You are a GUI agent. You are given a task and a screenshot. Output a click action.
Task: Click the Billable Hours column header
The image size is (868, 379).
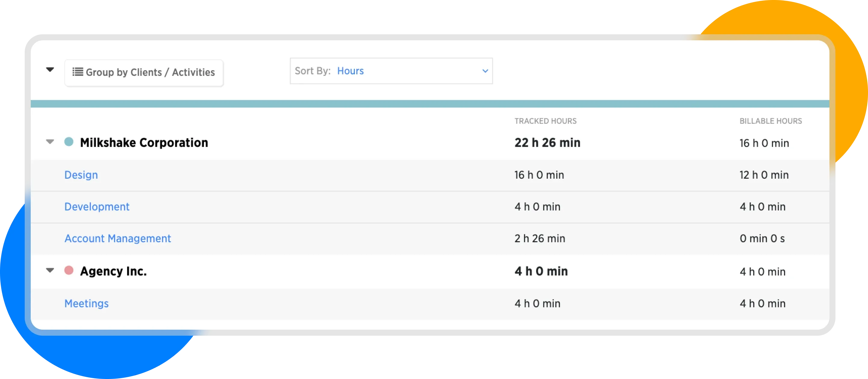pyautogui.click(x=770, y=121)
